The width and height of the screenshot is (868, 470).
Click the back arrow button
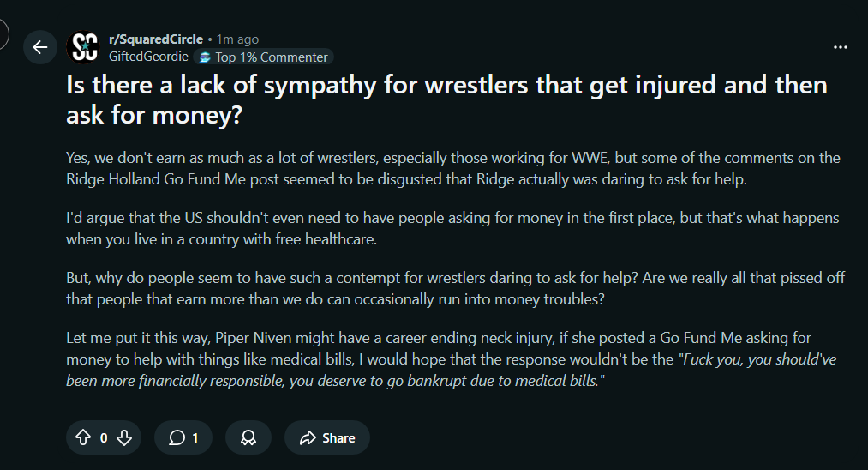pyautogui.click(x=39, y=47)
